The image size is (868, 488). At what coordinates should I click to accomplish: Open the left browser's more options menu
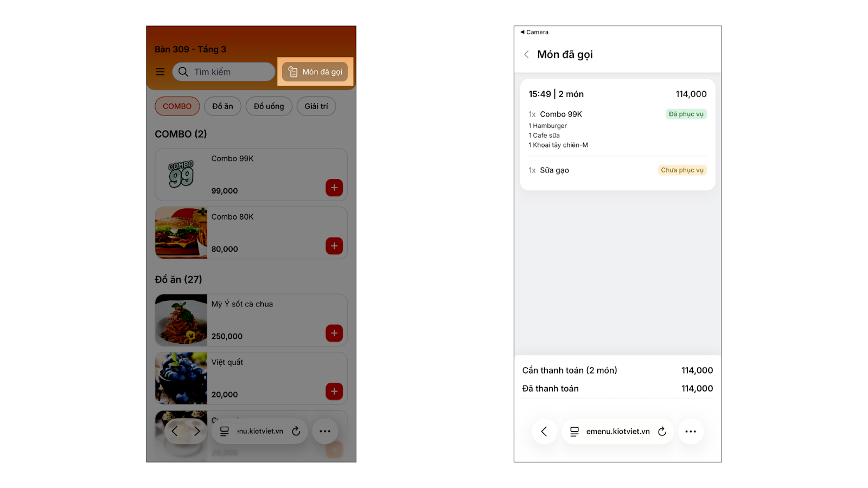[x=325, y=431]
